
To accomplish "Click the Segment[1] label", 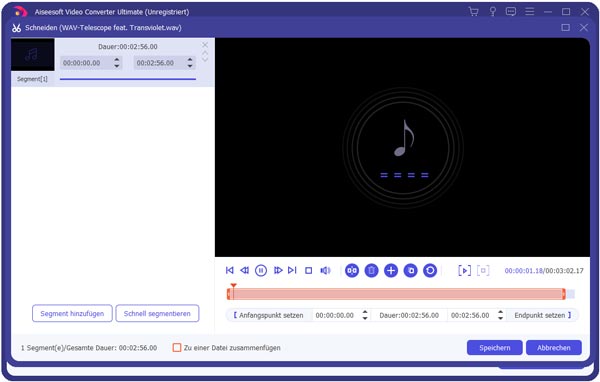I will click(32, 79).
